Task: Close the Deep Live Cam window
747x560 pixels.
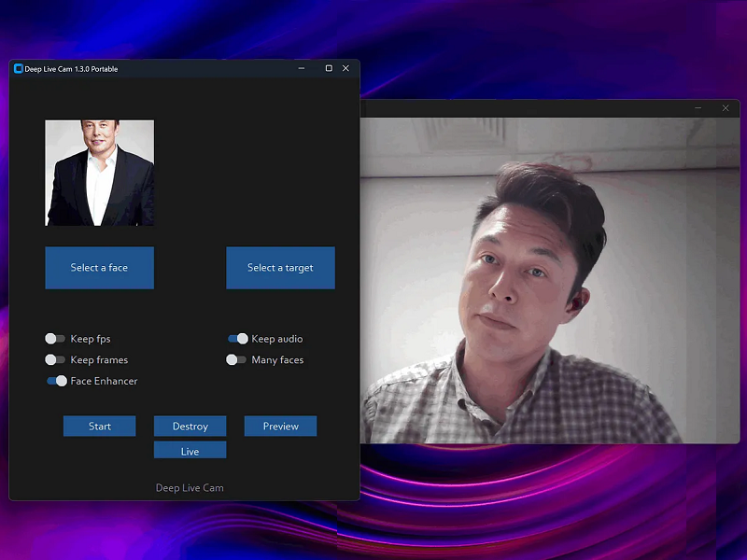Action: [x=345, y=68]
